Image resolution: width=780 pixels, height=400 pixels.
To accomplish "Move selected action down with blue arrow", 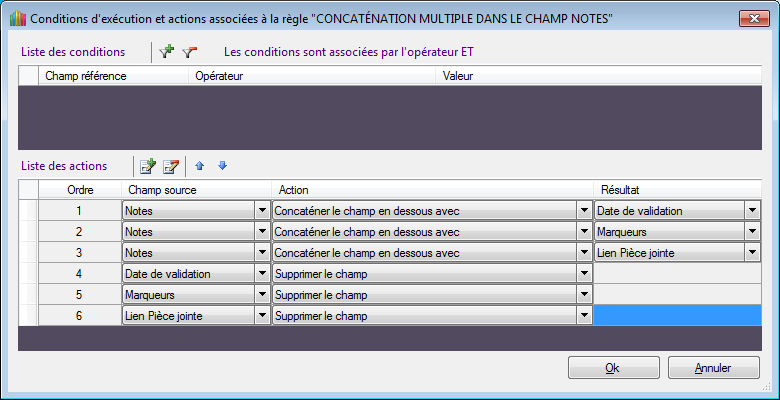I will tap(223, 166).
